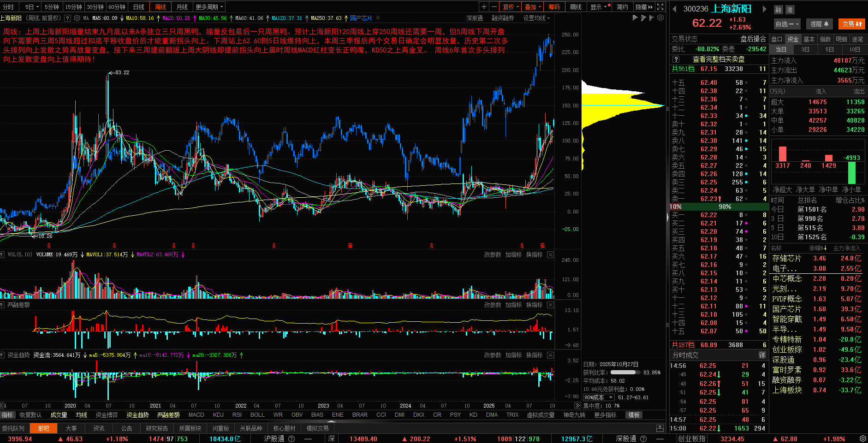The width and height of the screenshot is (868, 443).
Task: Go to previous stock arrow
Action: (x=674, y=9)
